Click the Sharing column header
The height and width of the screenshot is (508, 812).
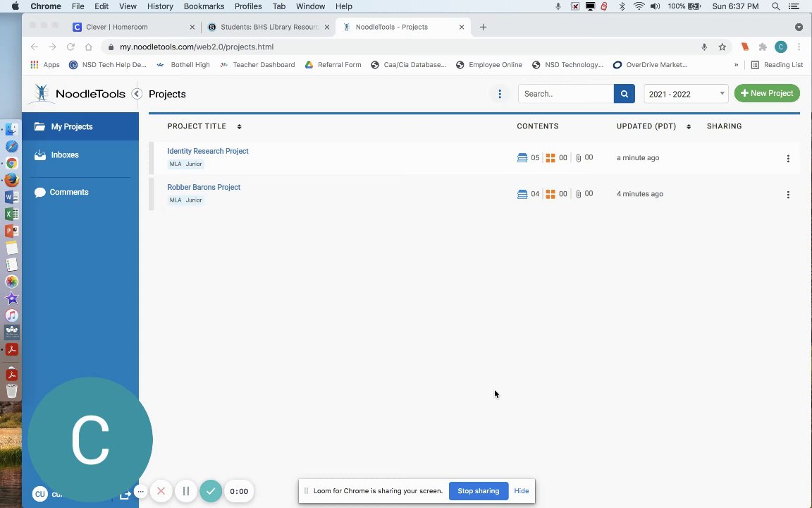point(724,126)
